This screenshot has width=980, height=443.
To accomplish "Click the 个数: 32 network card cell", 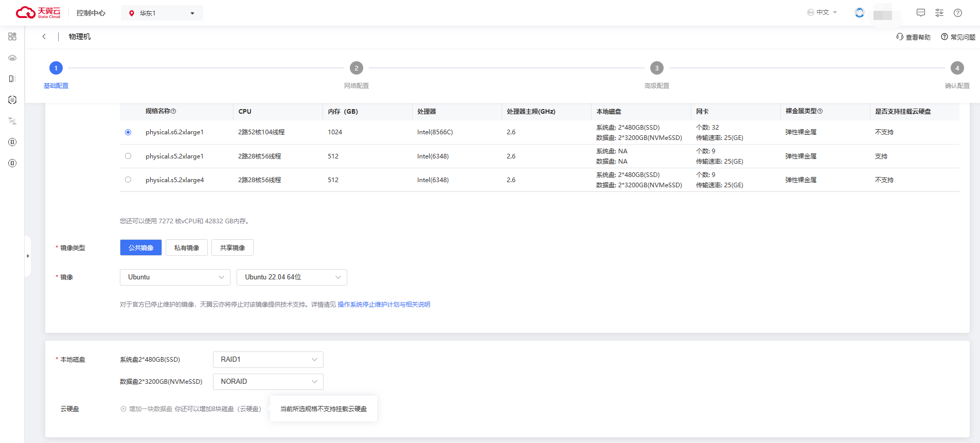I will (x=707, y=128).
